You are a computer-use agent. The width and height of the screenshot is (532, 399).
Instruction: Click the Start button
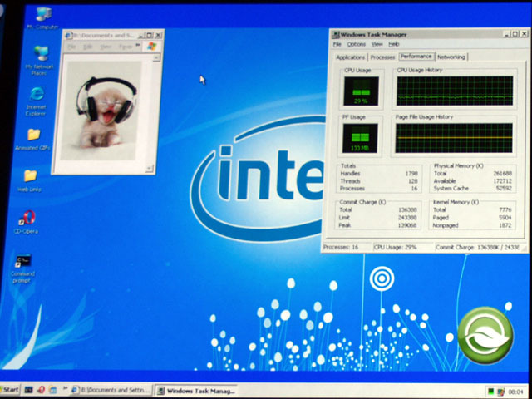click(9, 390)
